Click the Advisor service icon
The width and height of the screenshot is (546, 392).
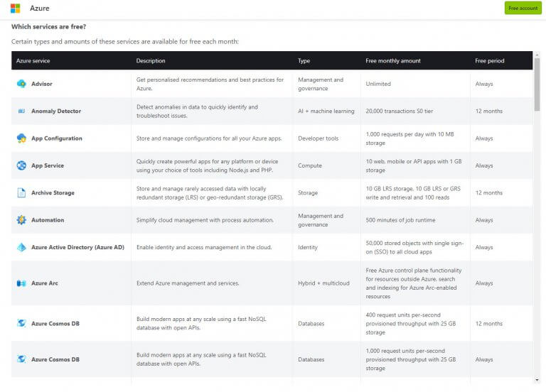(x=21, y=84)
